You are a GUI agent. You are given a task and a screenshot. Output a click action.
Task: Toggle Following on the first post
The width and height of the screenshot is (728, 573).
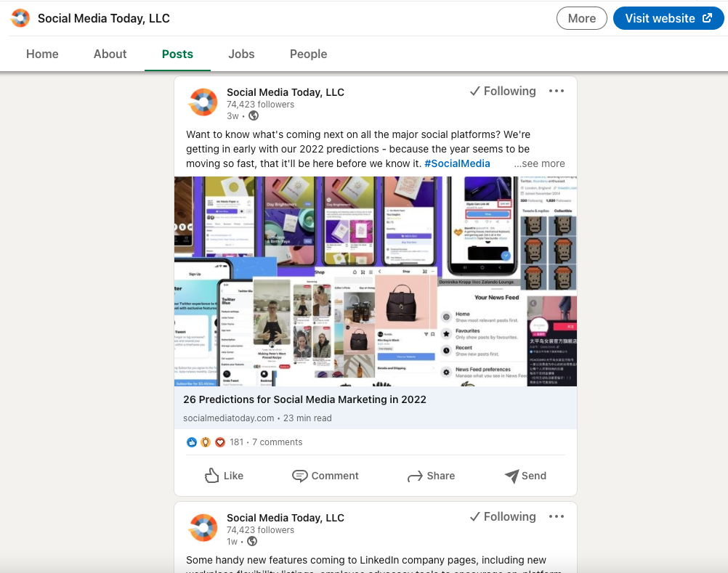point(502,91)
